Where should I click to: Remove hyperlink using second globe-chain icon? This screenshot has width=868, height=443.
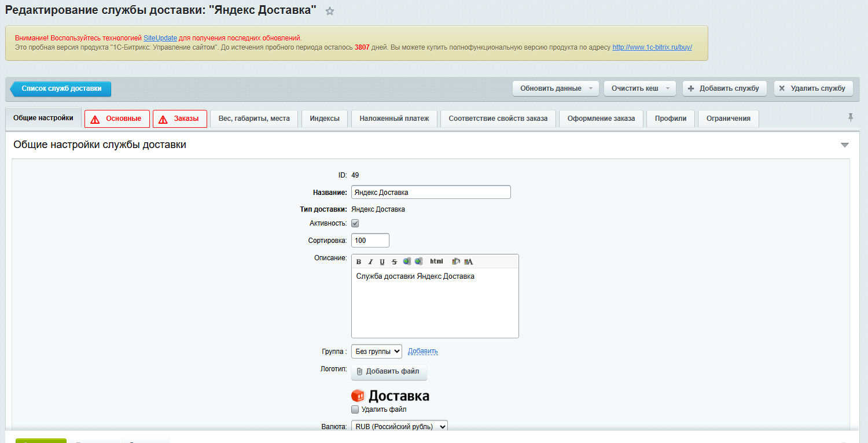pos(418,261)
